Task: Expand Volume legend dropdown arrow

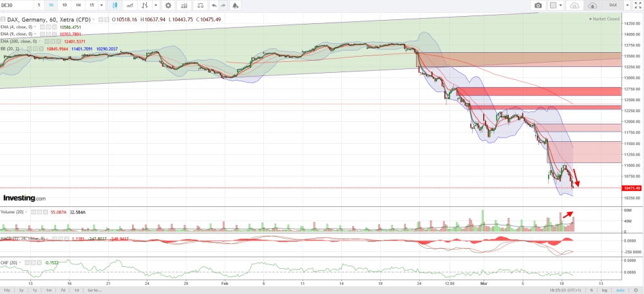Action: 26,211
